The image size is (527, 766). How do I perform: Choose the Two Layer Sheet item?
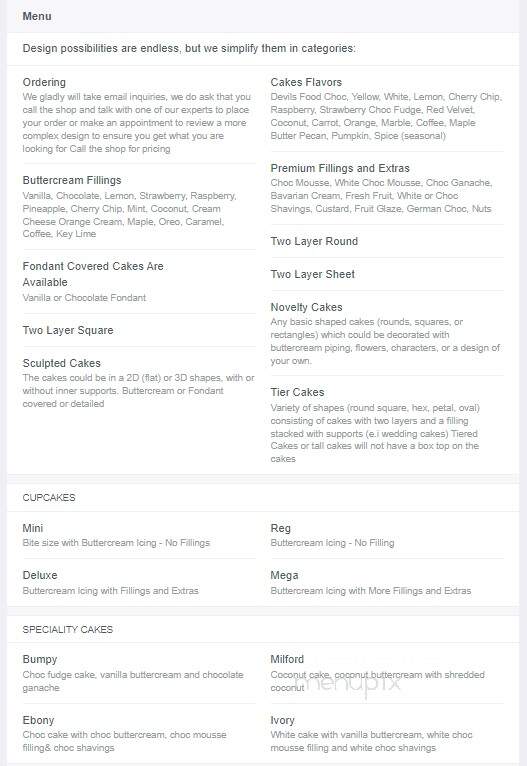[x=313, y=274]
